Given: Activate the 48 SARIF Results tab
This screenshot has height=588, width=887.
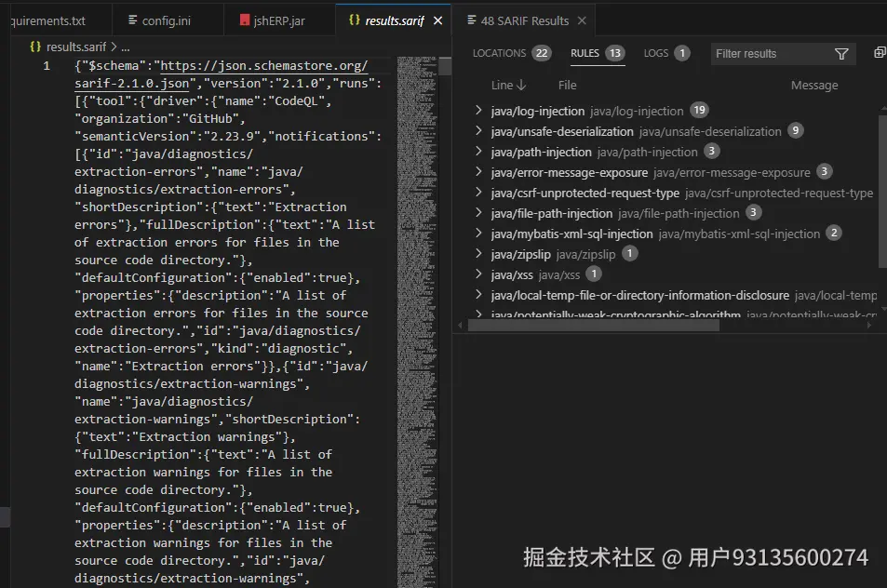Looking at the screenshot, I should 524,20.
